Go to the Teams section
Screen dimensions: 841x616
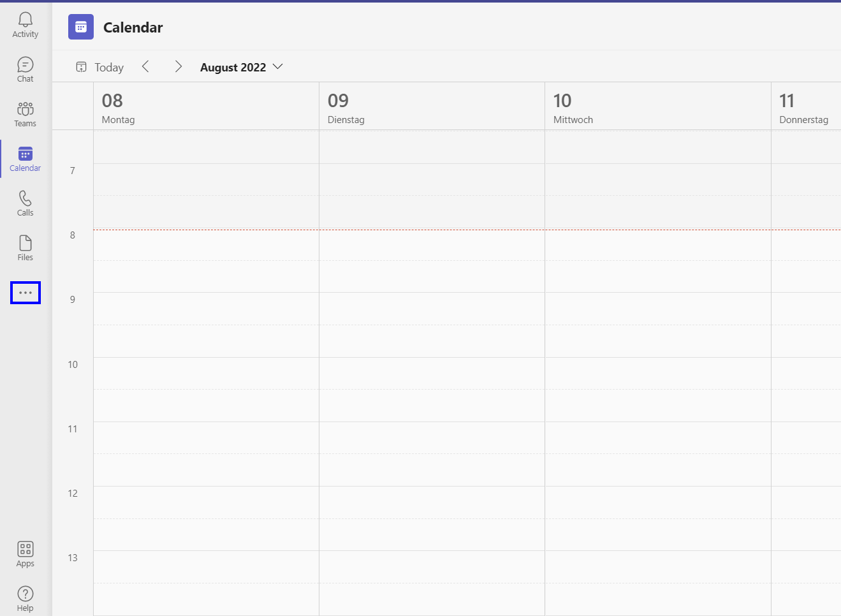coord(26,115)
